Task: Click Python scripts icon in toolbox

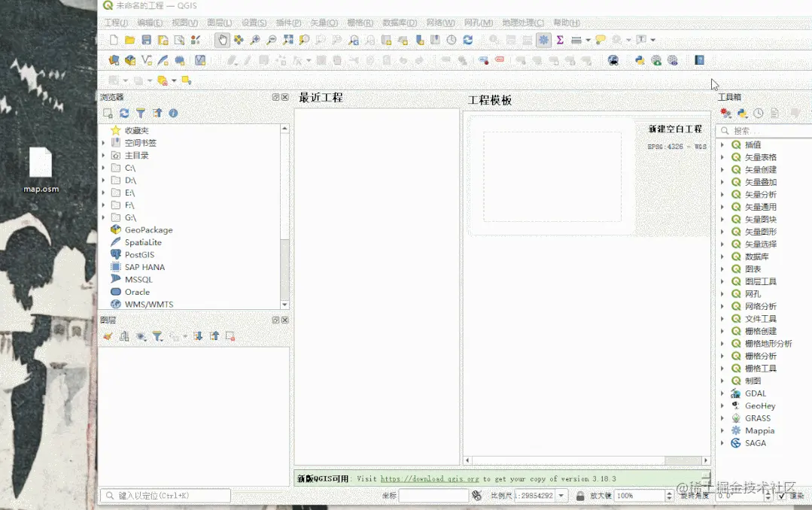Action: point(742,113)
